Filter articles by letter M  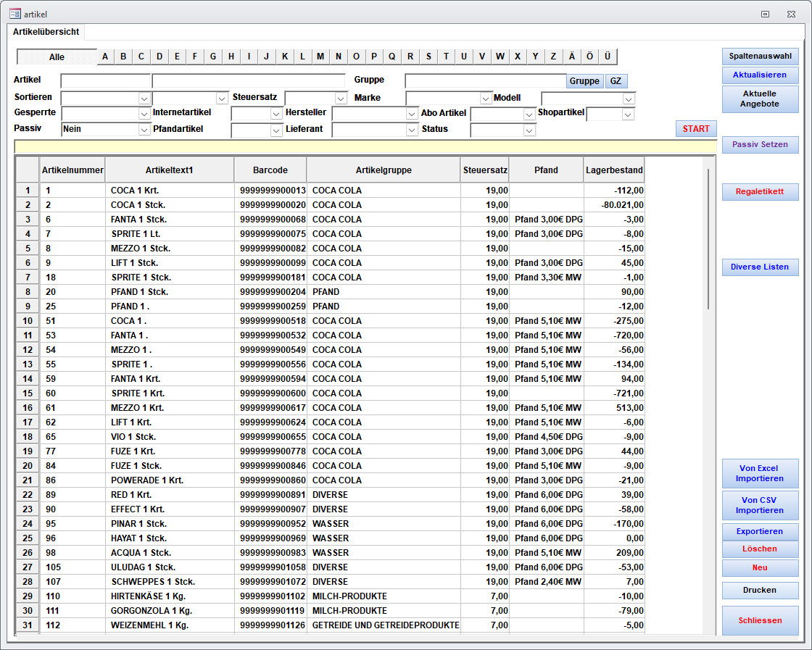(x=320, y=57)
